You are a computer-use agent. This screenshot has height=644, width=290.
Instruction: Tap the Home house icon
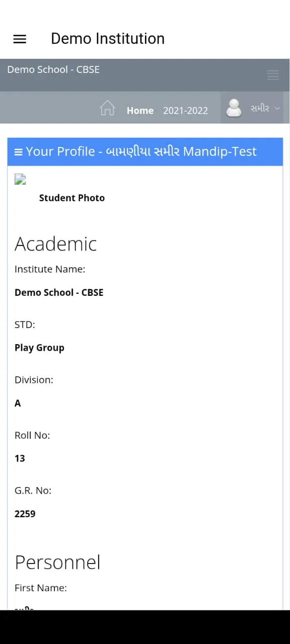(x=107, y=108)
